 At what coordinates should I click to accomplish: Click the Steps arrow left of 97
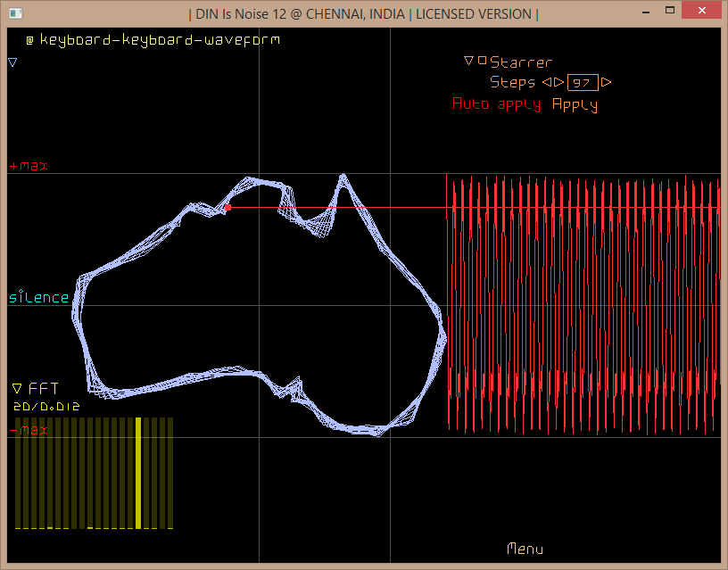coord(558,82)
